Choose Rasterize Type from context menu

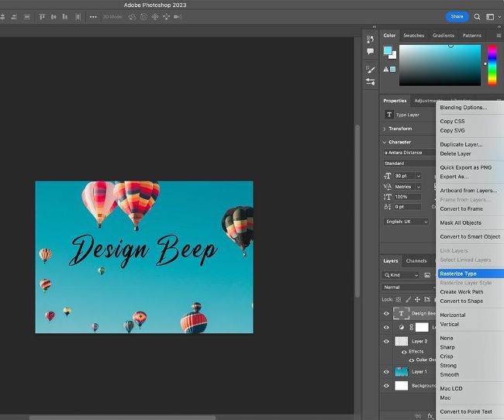pos(458,274)
